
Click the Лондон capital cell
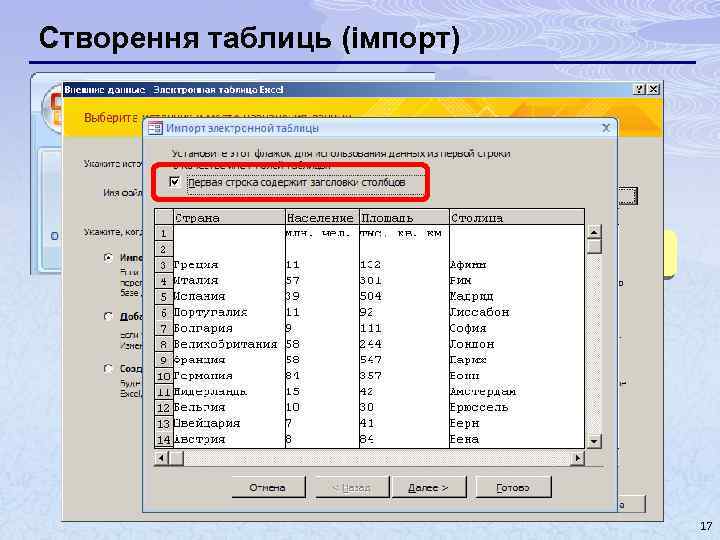tap(517, 344)
